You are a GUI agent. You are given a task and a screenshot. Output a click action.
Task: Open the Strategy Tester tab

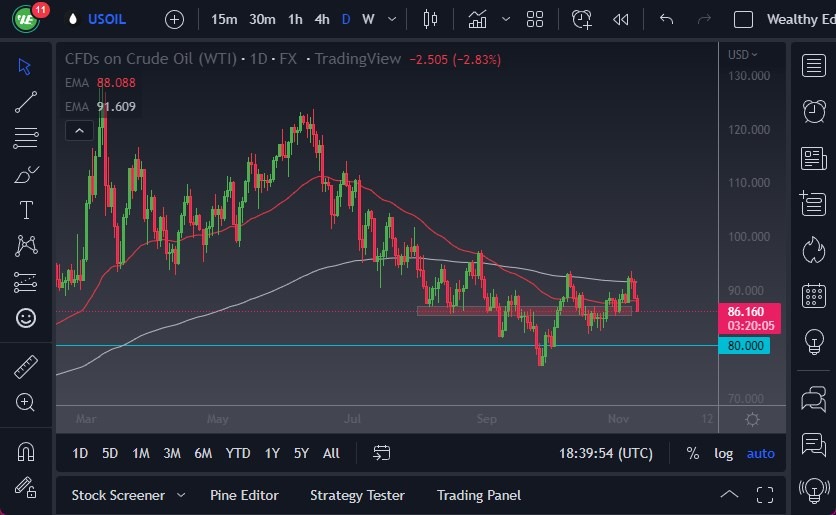click(x=357, y=495)
